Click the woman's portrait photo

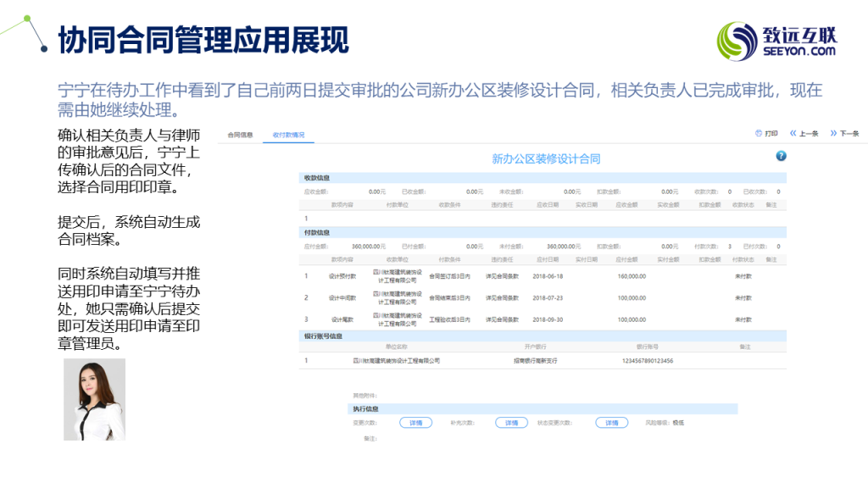click(94, 399)
